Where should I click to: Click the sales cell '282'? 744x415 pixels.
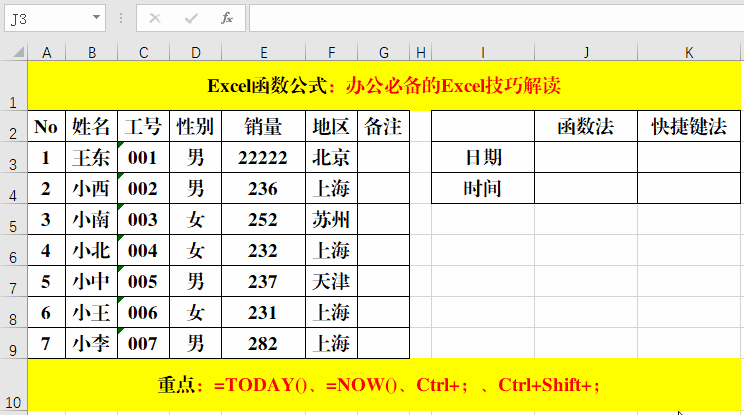(263, 343)
